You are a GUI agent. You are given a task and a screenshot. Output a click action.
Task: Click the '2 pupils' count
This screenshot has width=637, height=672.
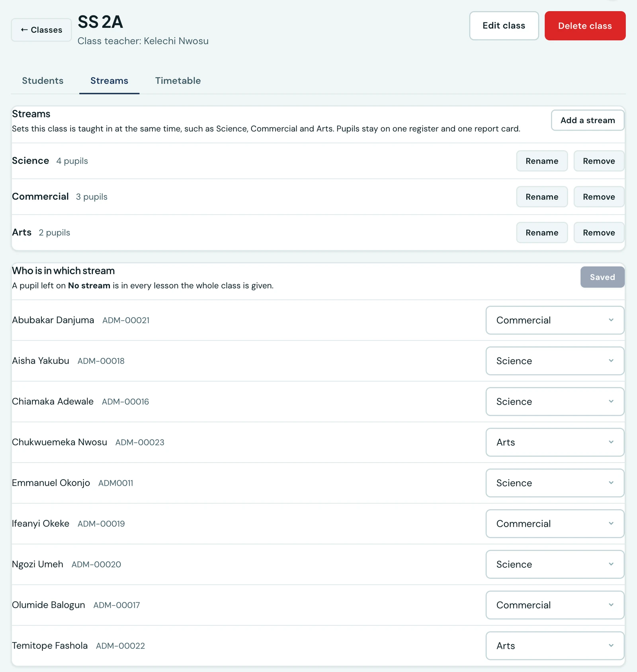54,232
